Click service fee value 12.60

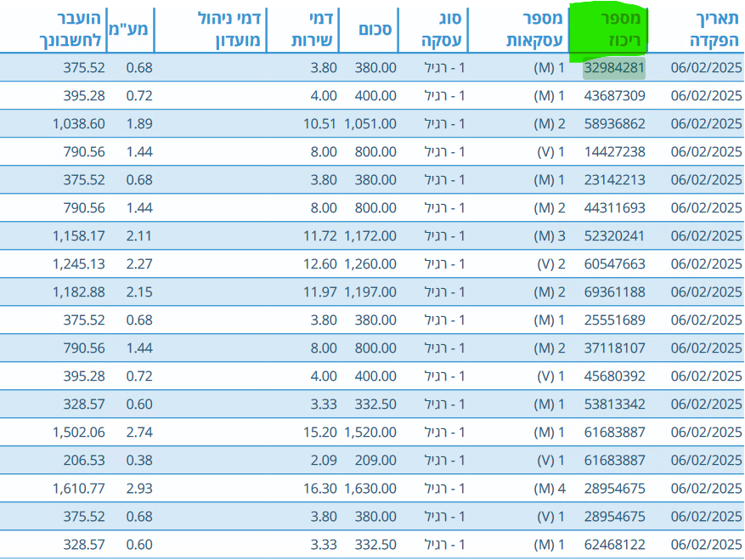319,264
